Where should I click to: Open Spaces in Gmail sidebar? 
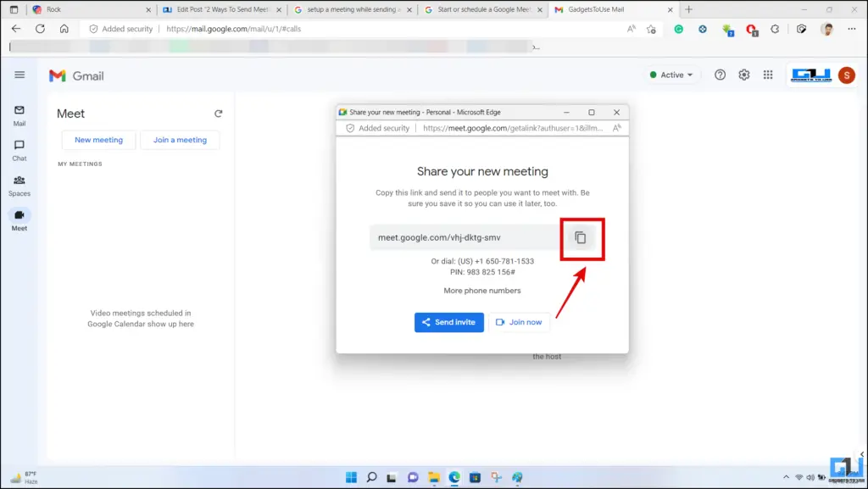(x=19, y=186)
